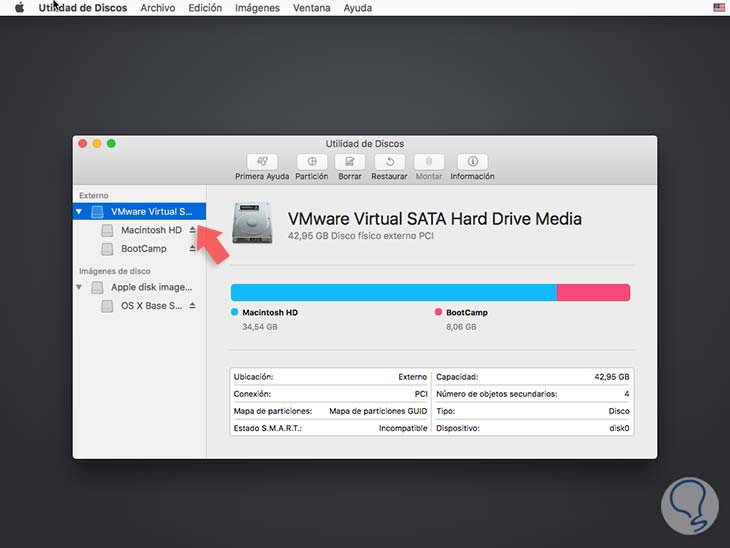
Task: Select the Restaurar tool
Action: [390, 162]
